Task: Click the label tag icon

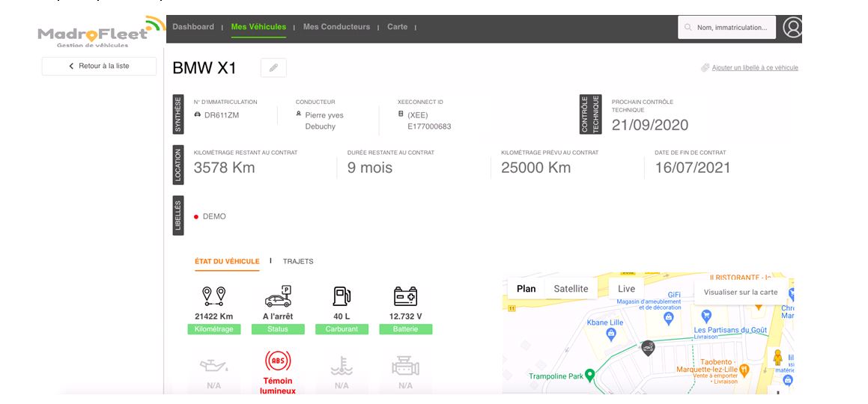Action: pos(705,67)
